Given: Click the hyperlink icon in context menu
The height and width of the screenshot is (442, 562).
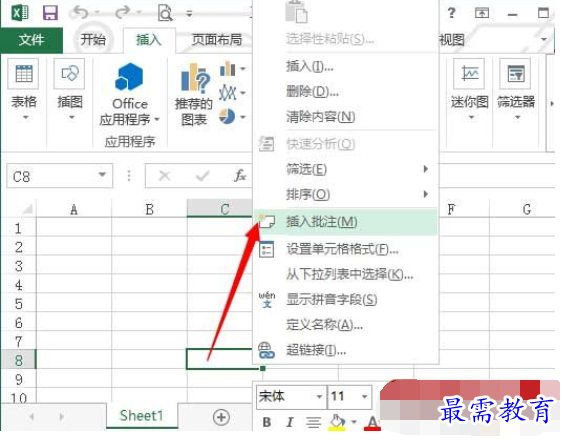Looking at the screenshot, I should (266, 350).
